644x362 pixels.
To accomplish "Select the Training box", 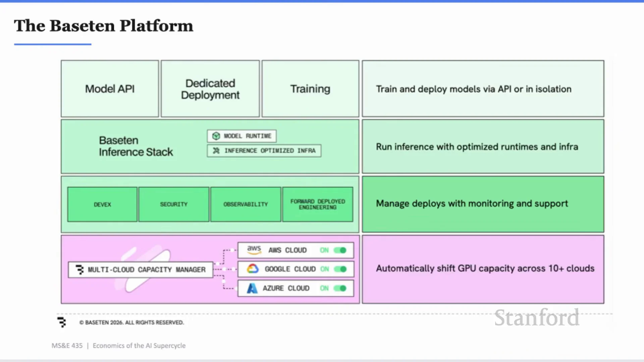I will (x=310, y=89).
